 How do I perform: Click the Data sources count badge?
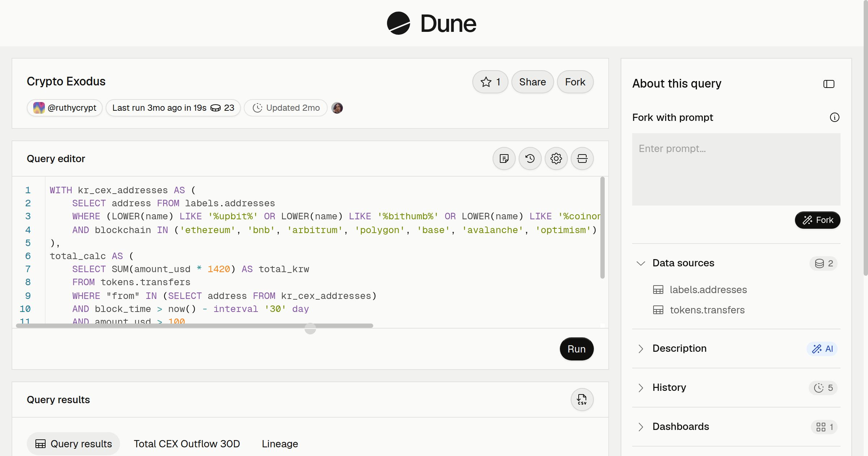click(x=824, y=263)
